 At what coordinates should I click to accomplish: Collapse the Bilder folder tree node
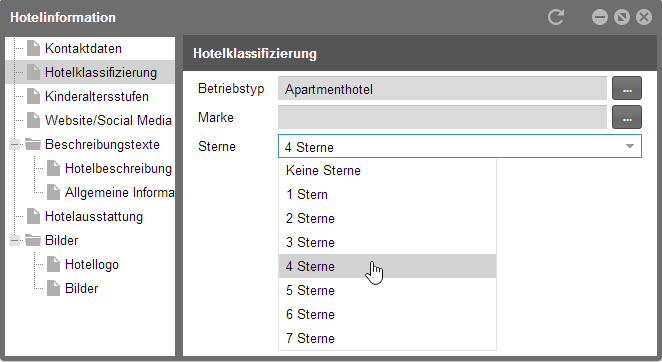(x=14, y=241)
